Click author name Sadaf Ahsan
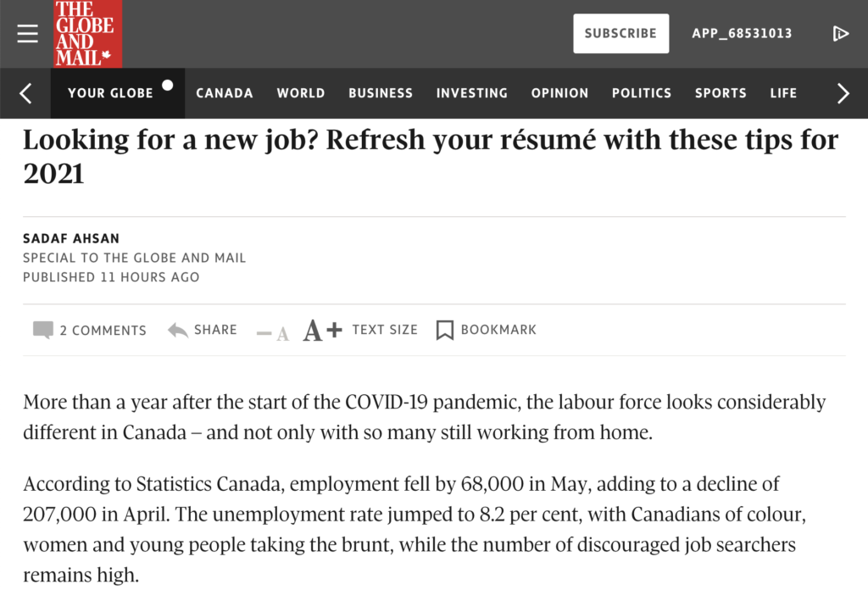The image size is (868, 590). tap(71, 238)
